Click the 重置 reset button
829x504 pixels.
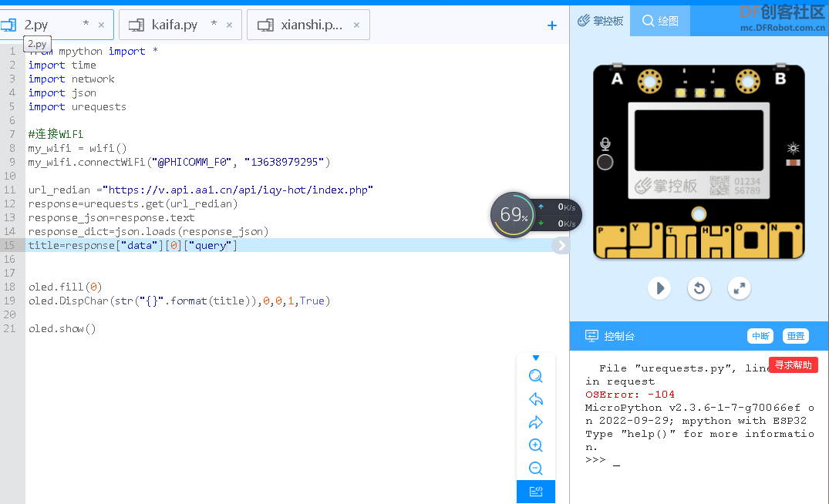(x=796, y=336)
